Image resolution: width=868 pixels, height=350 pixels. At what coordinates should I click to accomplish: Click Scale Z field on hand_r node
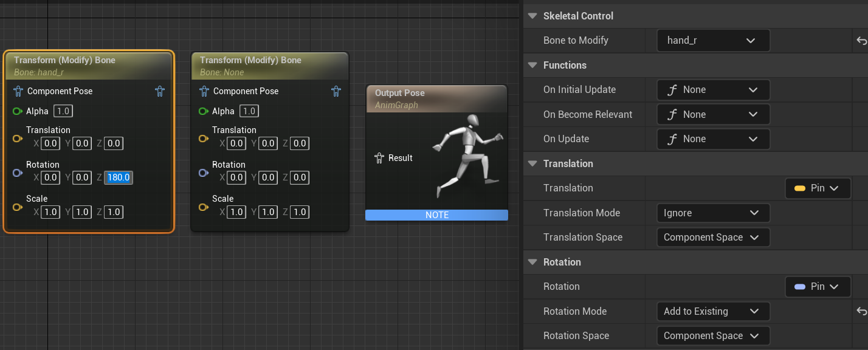114,212
